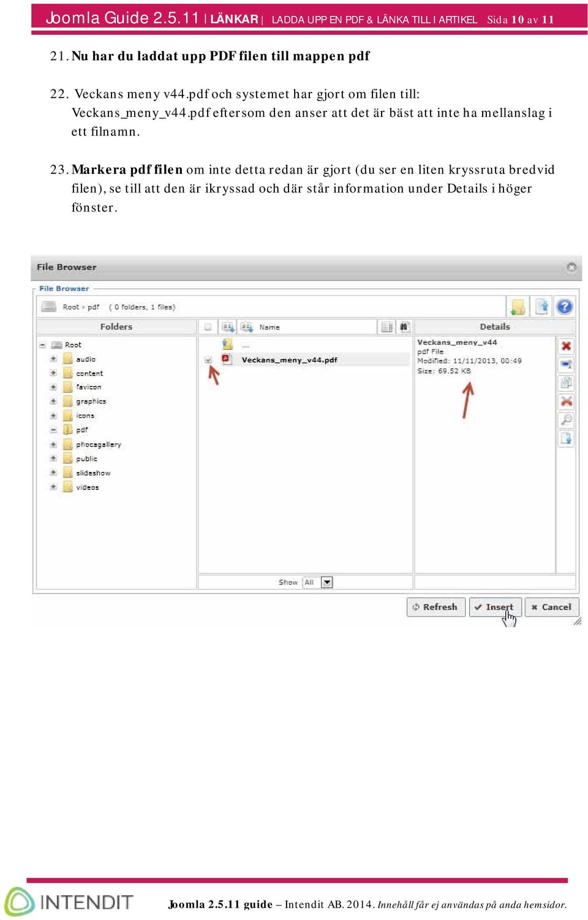The height and width of the screenshot is (920, 588).
Task: Expand the icons folder node
Action: (x=53, y=415)
